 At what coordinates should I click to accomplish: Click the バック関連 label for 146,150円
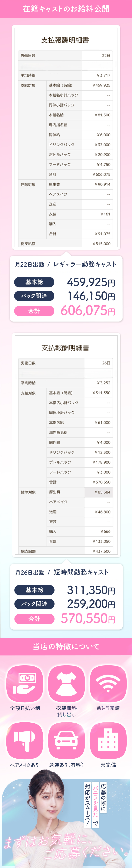34,296
